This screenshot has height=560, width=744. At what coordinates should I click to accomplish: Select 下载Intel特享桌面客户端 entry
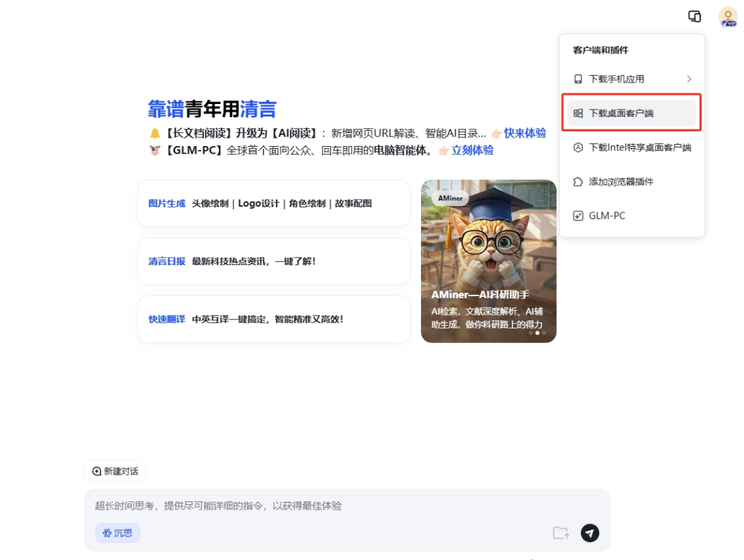click(632, 147)
